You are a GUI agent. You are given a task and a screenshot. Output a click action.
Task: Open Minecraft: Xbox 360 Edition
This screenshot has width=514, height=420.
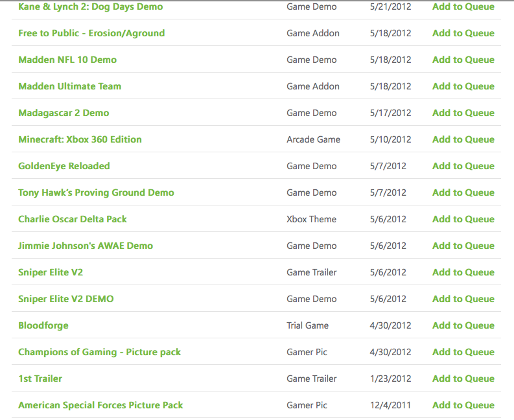(x=80, y=139)
